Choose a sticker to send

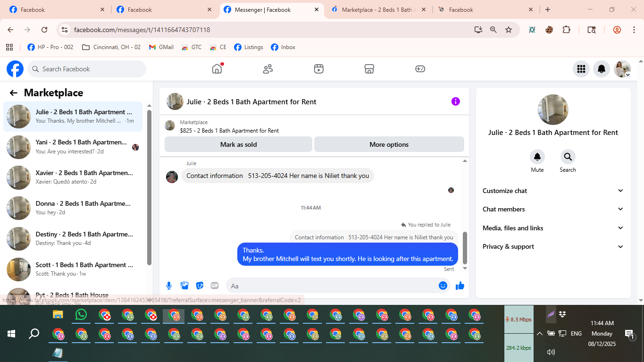[x=200, y=286]
